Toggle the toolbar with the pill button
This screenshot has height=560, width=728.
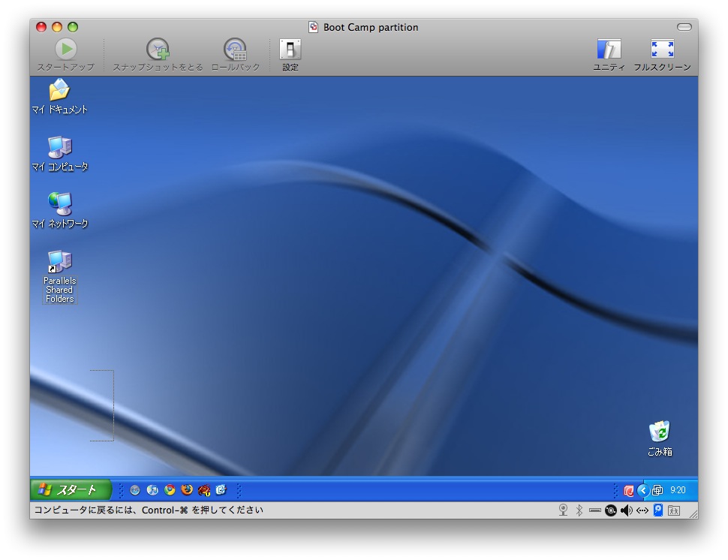point(684,27)
